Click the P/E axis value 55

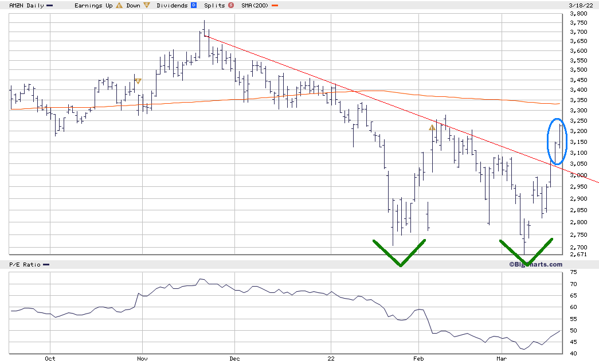tap(573, 319)
